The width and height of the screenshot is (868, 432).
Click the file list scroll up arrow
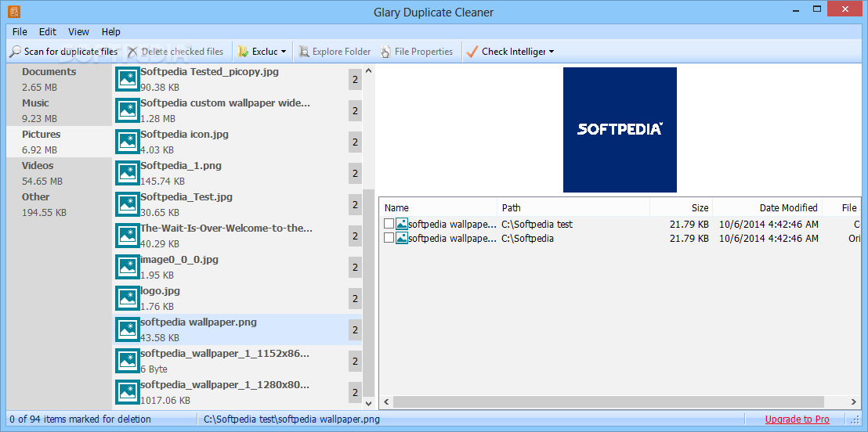point(369,70)
